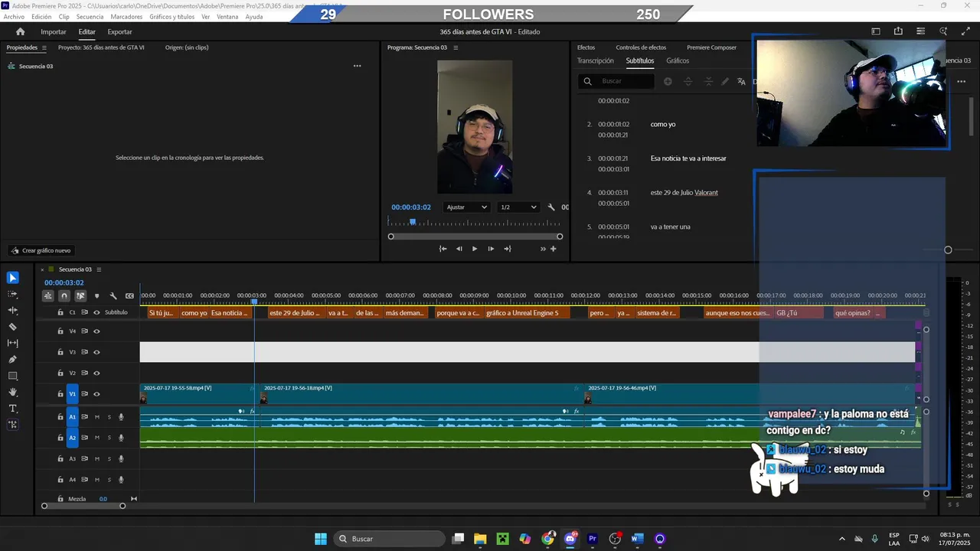Open Programa: Secuencia 03 panel menu
980x551 pixels.
pos(456,47)
